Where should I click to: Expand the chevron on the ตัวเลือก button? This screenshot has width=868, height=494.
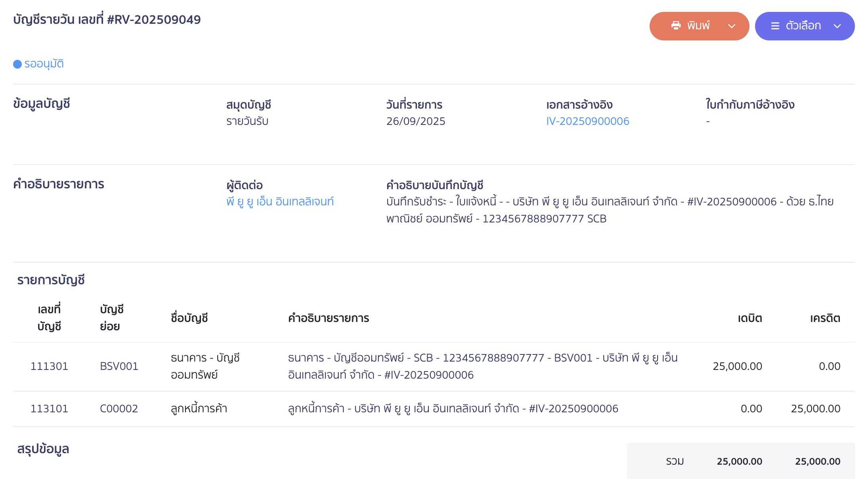837,25
